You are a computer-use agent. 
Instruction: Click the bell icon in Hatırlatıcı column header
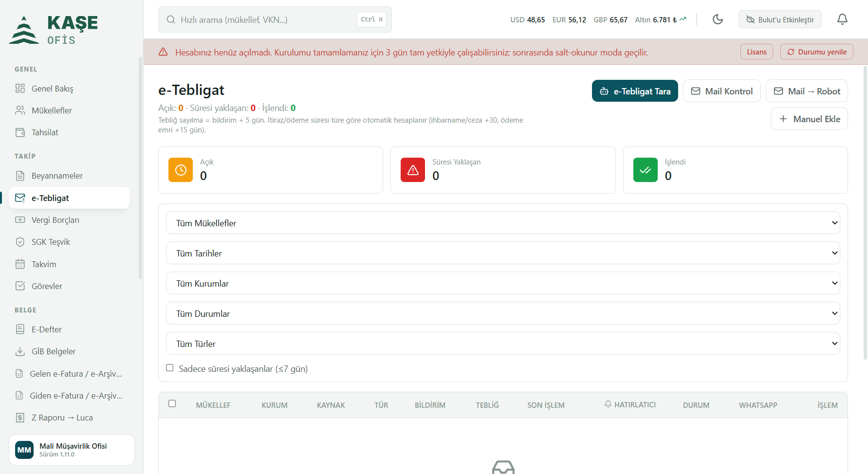[x=608, y=404]
